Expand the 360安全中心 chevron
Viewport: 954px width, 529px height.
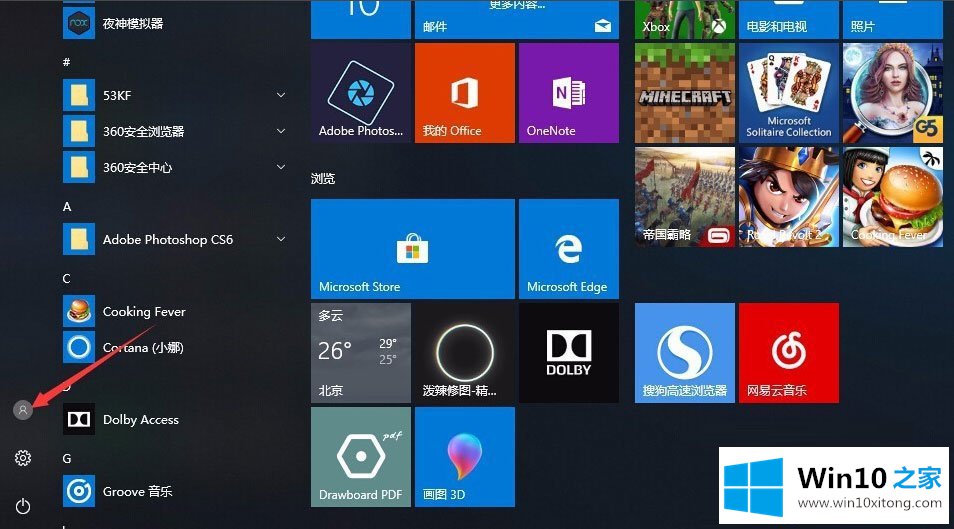(280, 167)
